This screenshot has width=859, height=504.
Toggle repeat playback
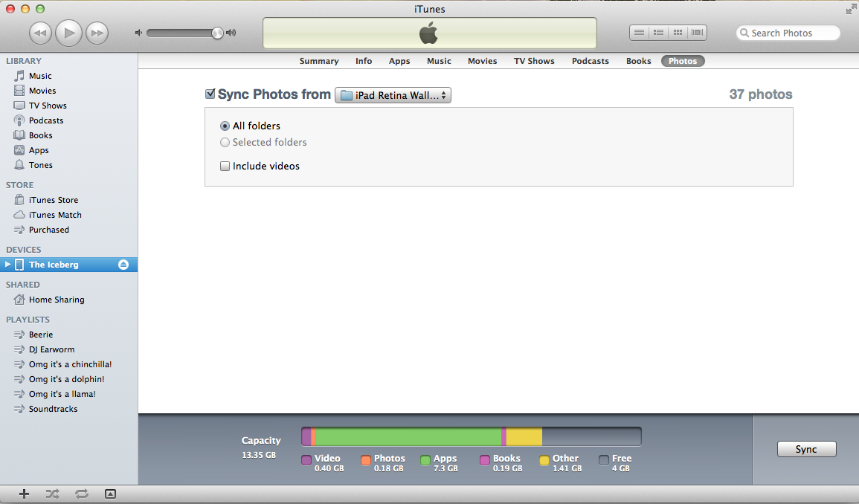(82, 494)
